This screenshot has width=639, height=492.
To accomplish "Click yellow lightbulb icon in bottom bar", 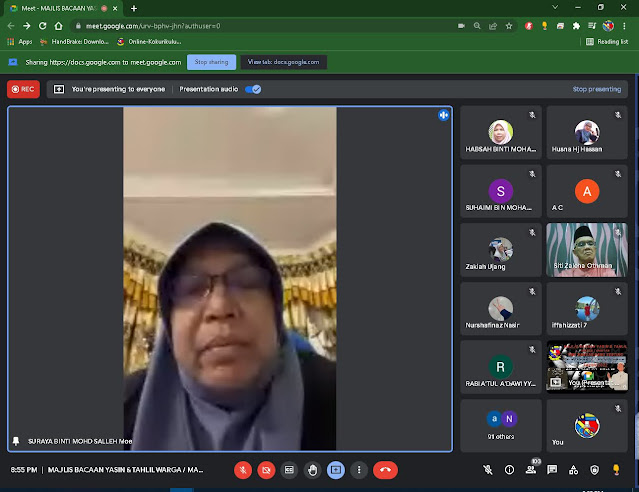I will pos(616,470).
